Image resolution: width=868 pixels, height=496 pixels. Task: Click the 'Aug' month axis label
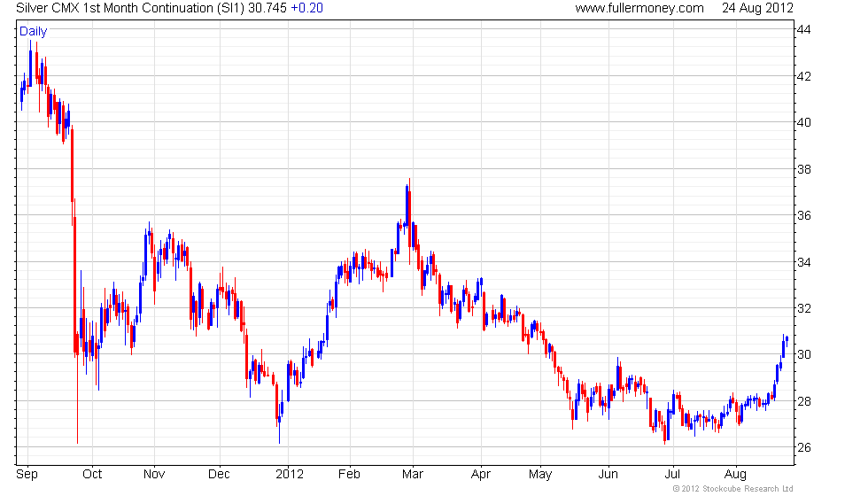pyautogui.click(x=735, y=475)
